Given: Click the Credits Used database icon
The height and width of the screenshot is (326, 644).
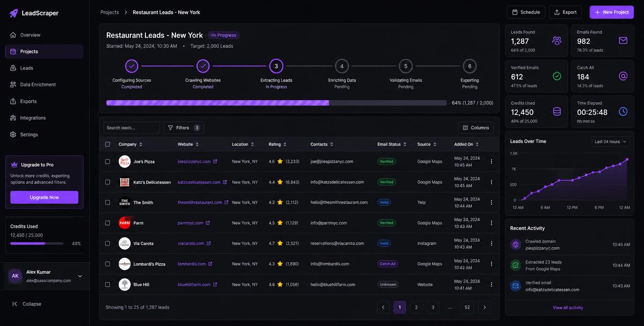Looking at the screenshot, I should point(557,112).
